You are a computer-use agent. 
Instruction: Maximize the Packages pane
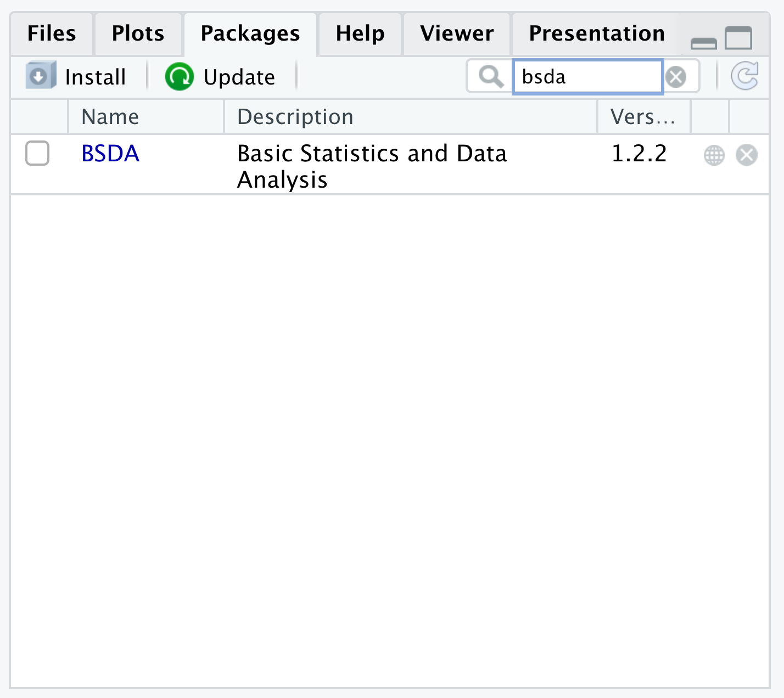coord(738,38)
